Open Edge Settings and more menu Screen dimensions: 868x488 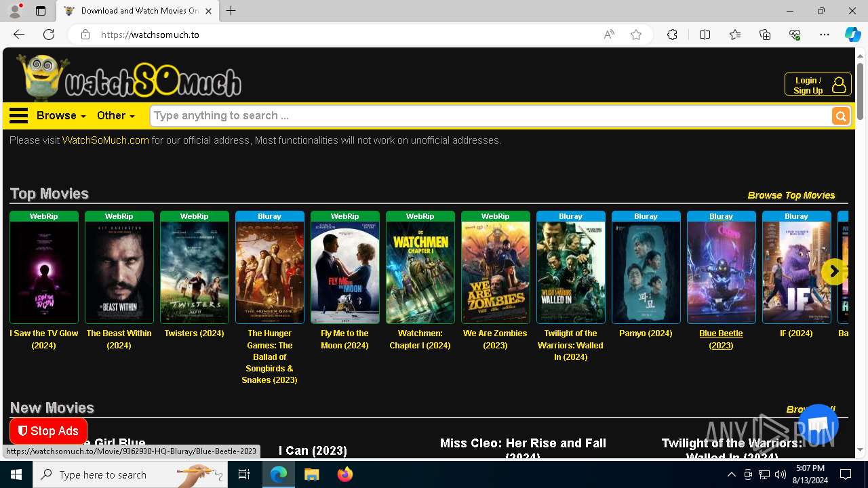pyautogui.click(x=825, y=35)
